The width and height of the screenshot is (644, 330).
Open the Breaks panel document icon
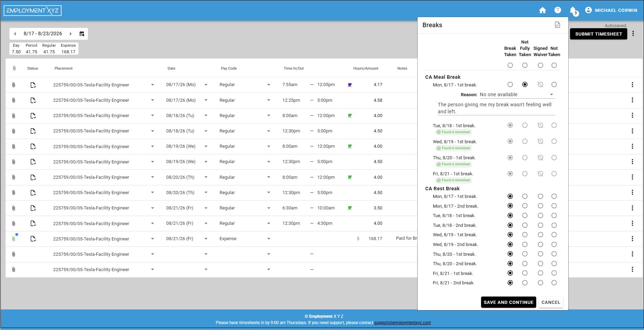click(x=557, y=25)
